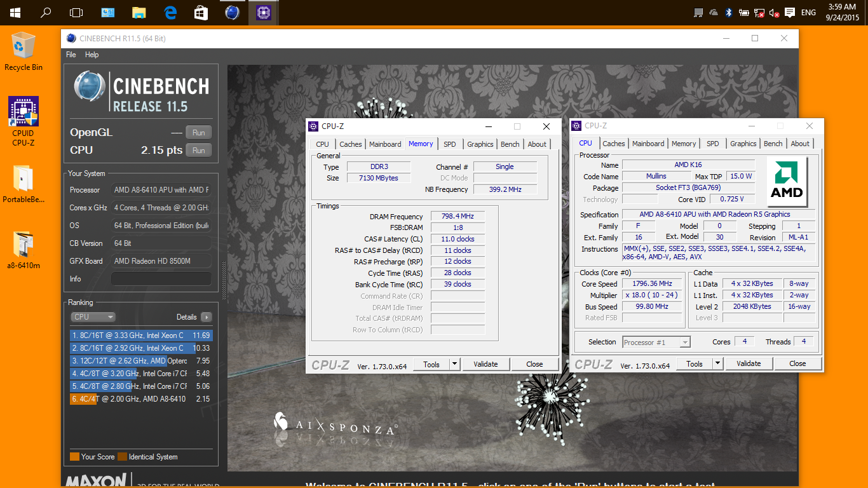The width and height of the screenshot is (868, 488).
Task: Open the OneDrive tray icon
Action: [713, 12]
